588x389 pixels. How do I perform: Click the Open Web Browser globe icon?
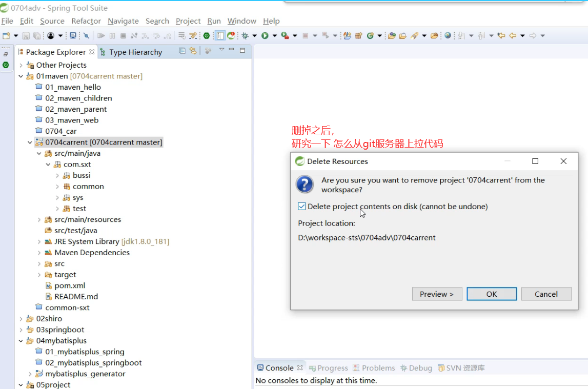[448, 35]
